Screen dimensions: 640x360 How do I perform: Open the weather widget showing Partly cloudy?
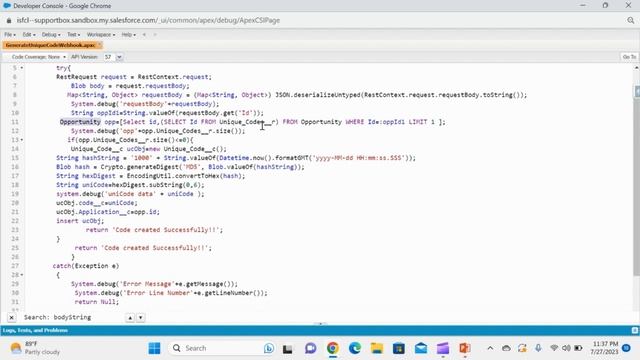tap(35, 348)
